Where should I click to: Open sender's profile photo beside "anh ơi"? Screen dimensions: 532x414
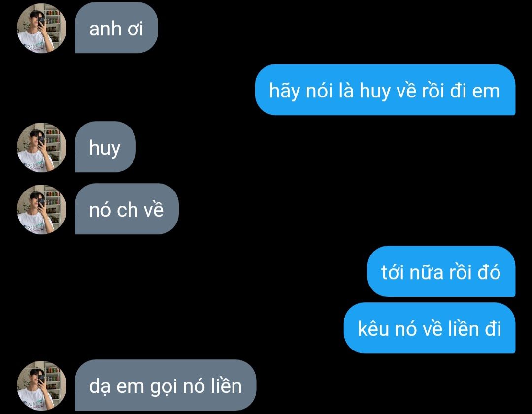point(41,28)
